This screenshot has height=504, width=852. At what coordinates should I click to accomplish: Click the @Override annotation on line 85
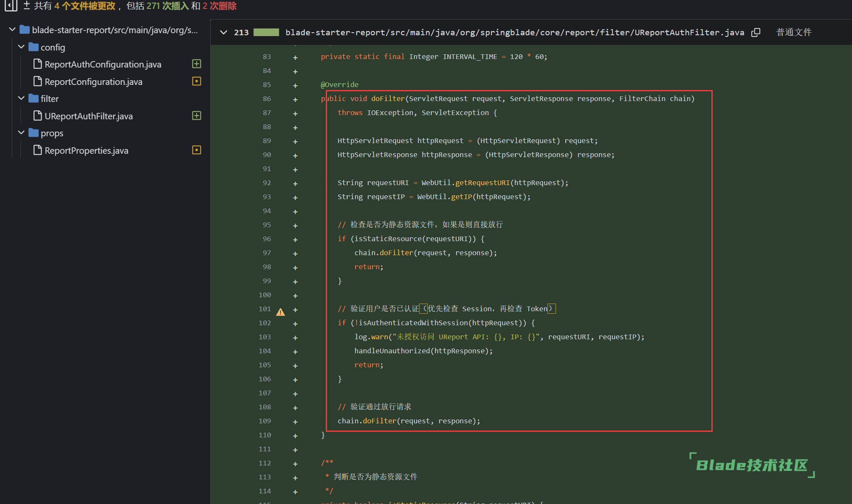[x=339, y=84]
